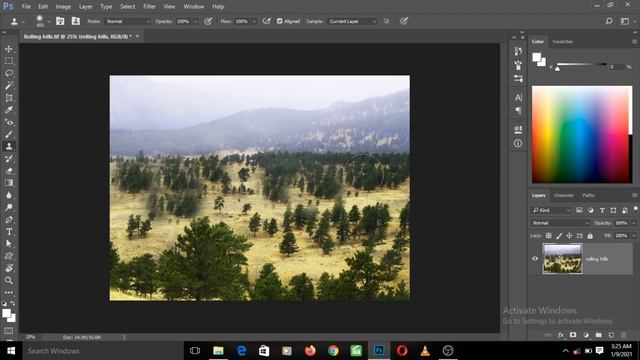Select the Lasso tool

coord(9,73)
